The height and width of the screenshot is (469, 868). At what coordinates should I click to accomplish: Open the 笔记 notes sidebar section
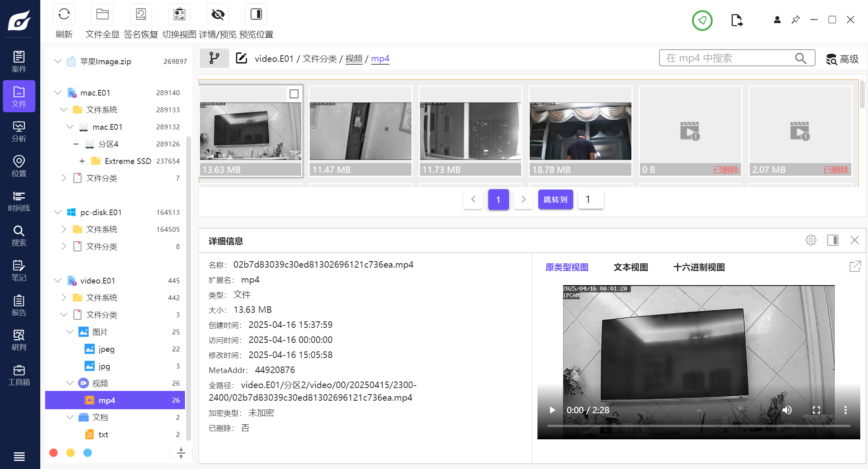tap(19, 270)
